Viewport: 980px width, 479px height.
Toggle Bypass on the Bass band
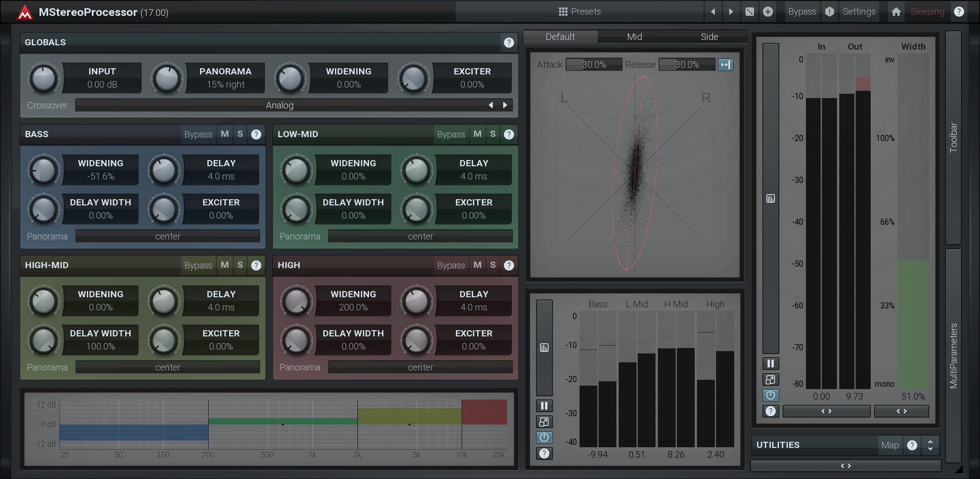click(x=198, y=134)
